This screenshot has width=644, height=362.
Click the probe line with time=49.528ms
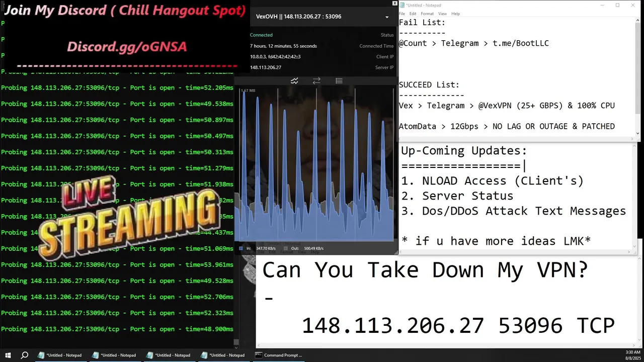click(117, 281)
